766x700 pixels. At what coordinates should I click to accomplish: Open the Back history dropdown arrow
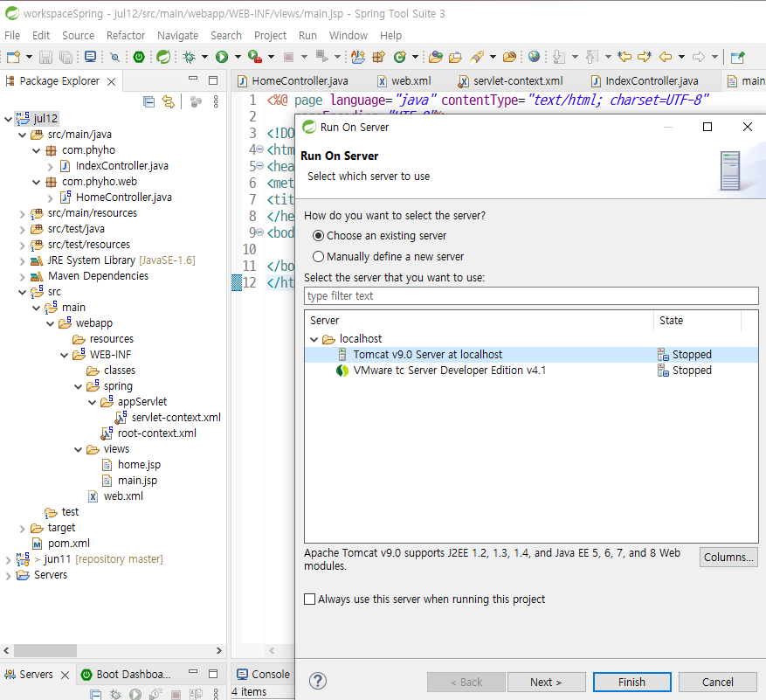tap(681, 57)
